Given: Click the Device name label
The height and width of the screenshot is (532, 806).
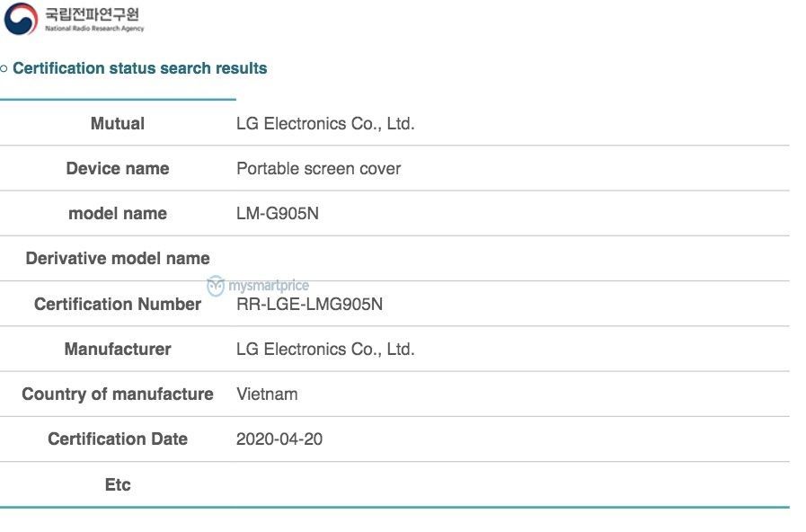Looking at the screenshot, I should pos(117,169).
